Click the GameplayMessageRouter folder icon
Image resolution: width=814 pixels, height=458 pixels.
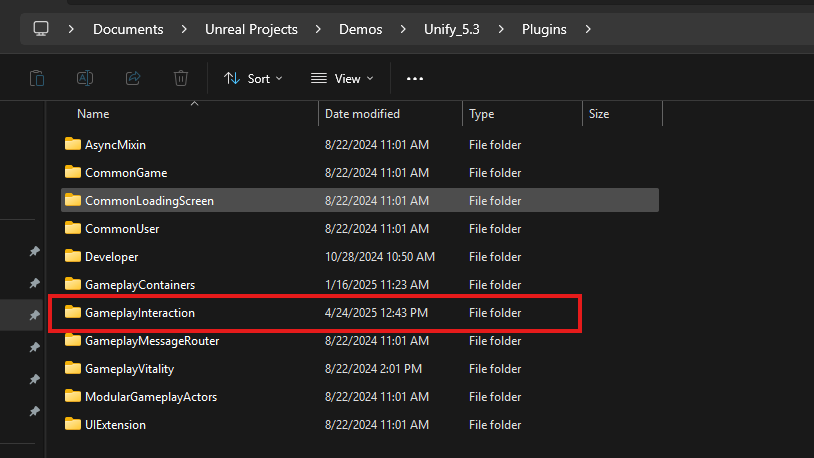pos(73,341)
